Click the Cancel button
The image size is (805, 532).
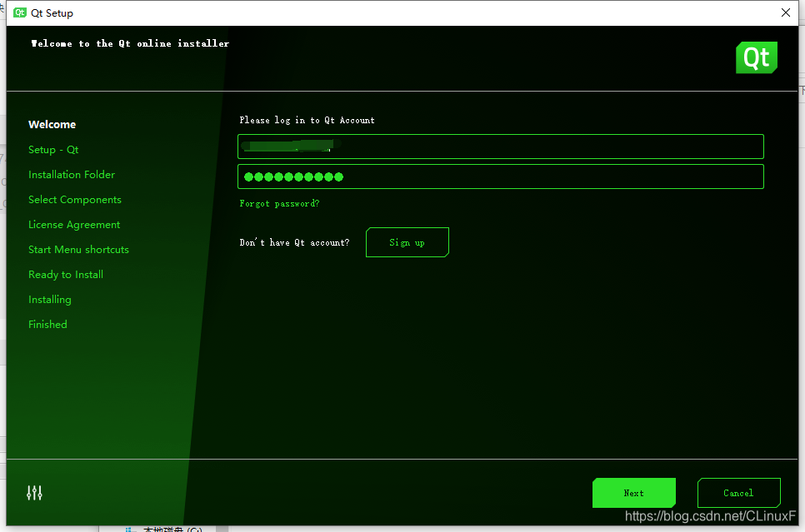point(739,493)
